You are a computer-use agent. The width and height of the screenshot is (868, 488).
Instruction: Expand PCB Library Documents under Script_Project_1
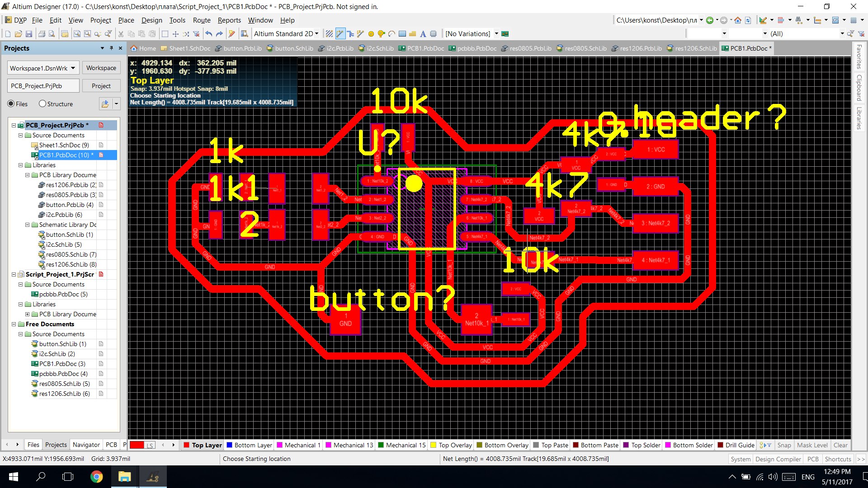point(27,314)
